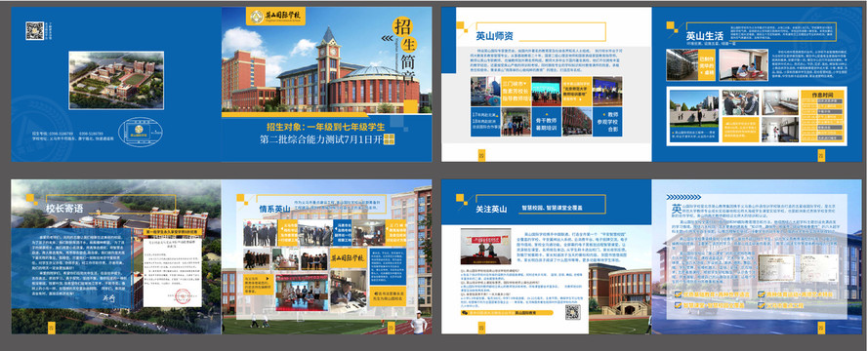Select the 情系英山 heading

274,209
